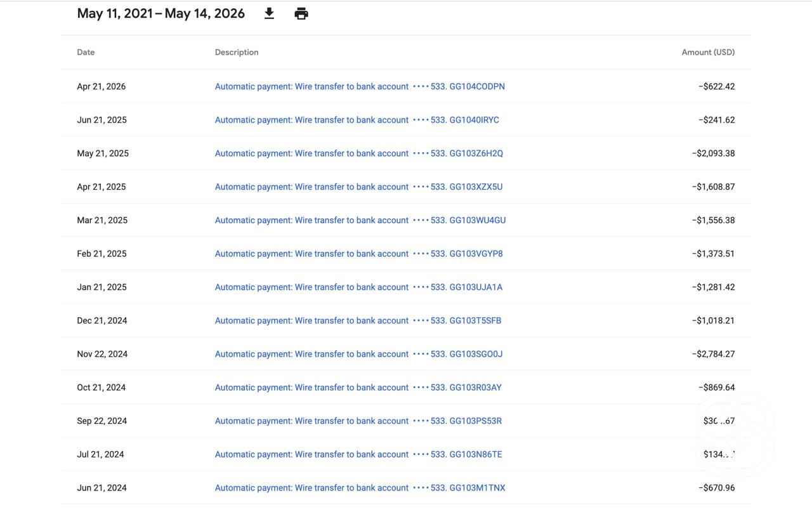This screenshot has width=812, height=512.
Task: Open the Jun 21, 2025 wire transfer GG1040IRYC
Action: [x=357, y=120]
